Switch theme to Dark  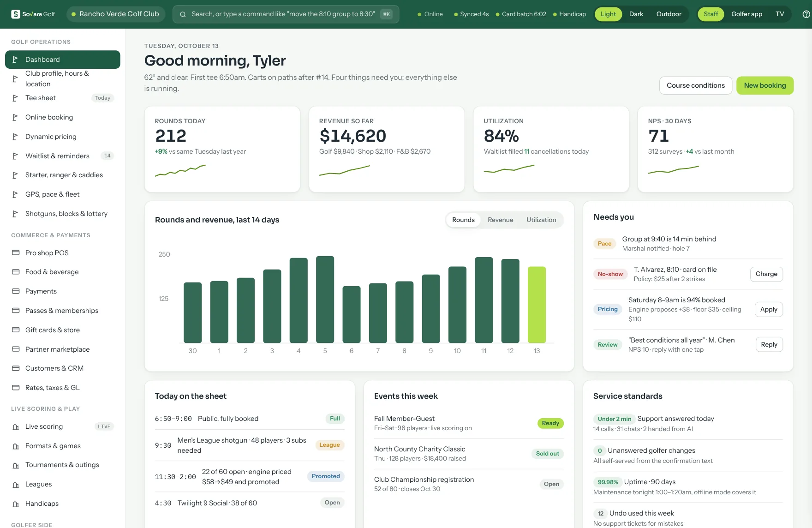click(636, 14)
